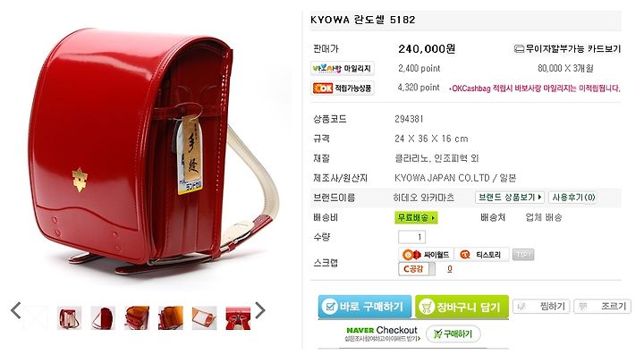Viewport: 644px width, 363px height.
Task: Select the last red buckle thumbnail
Action: 238,317
